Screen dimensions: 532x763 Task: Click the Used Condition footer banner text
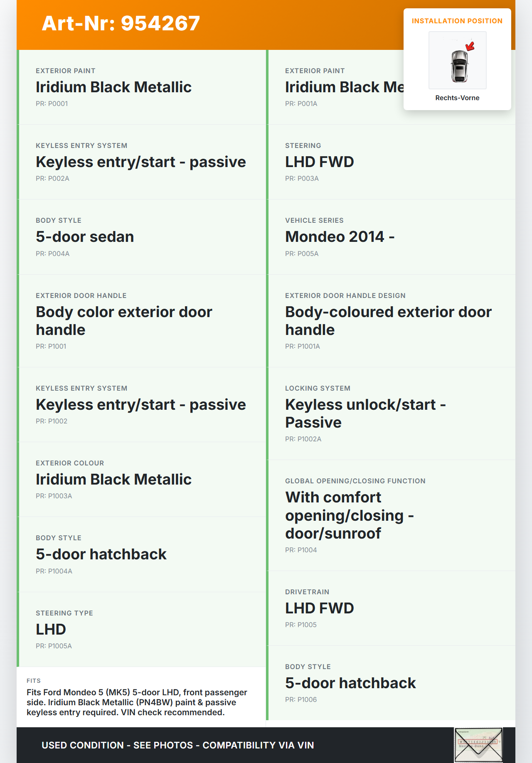click(x=177, y=745)
